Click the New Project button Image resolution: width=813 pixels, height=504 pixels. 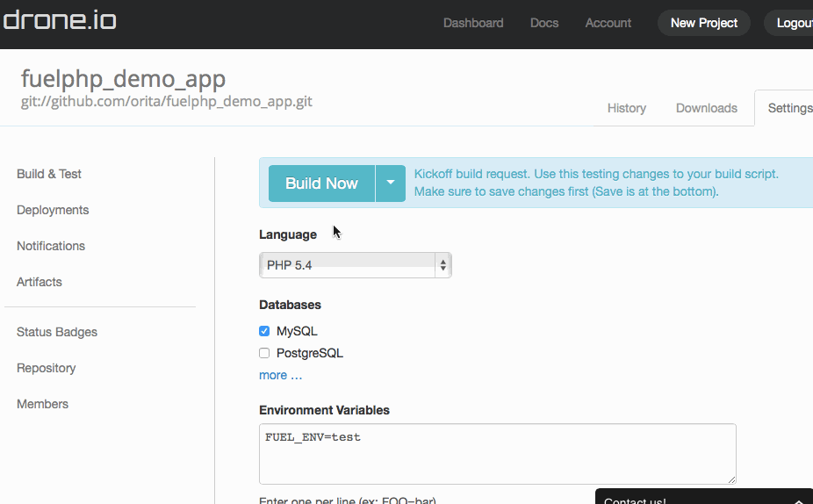coord(703,23)
